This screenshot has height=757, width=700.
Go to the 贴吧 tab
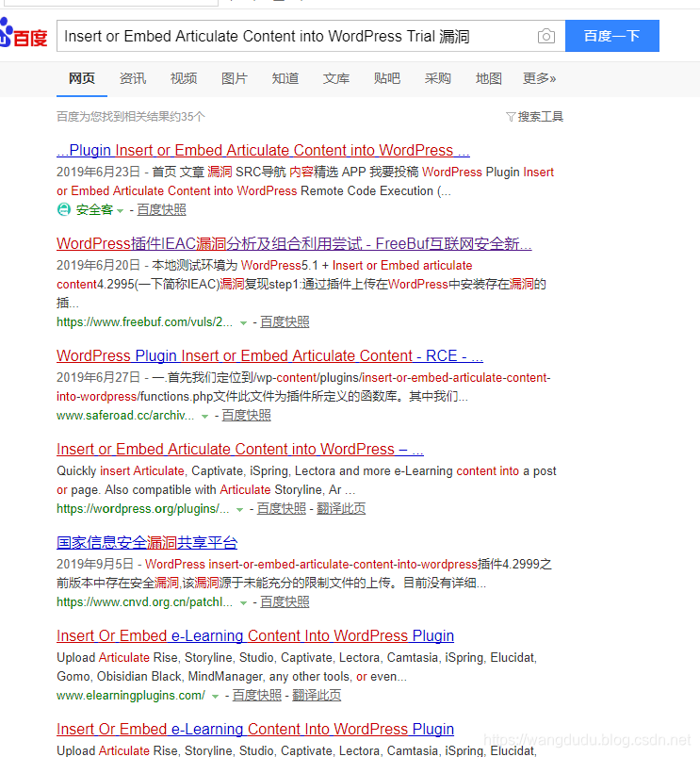(387, 78)
